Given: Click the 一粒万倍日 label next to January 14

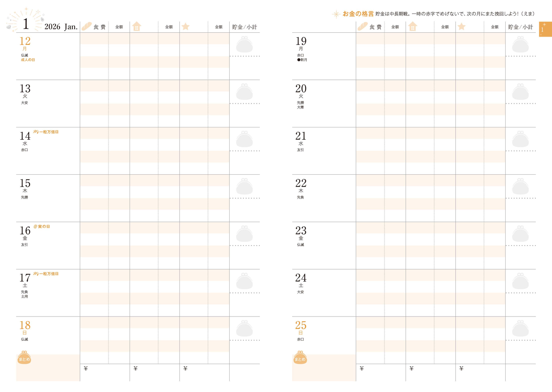Looking at the screenshot, I should tap(49, 132).
